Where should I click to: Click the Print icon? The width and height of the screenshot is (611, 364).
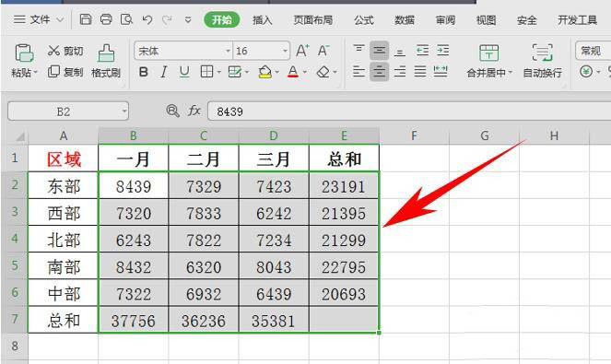[106, 19]
